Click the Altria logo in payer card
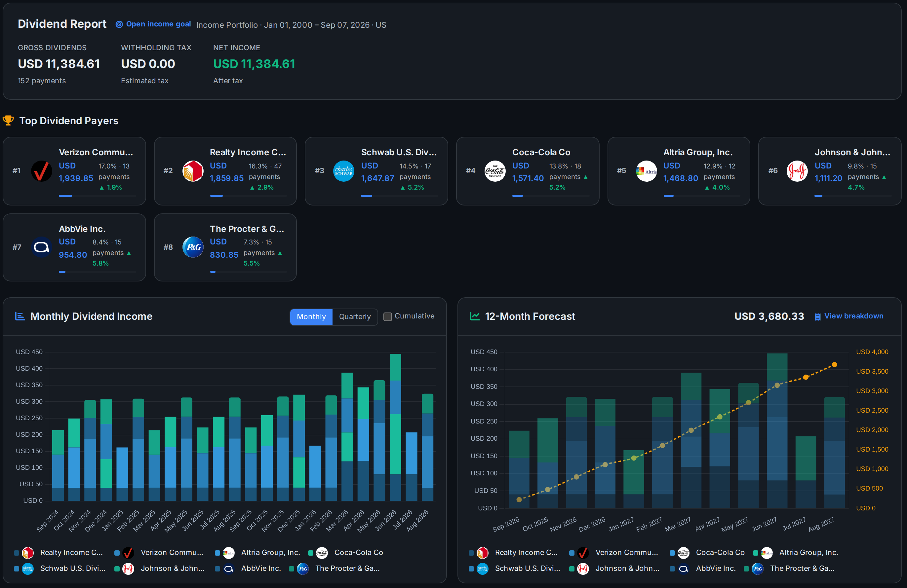This screenshot has width=907, height=588. tap(646, 170)
